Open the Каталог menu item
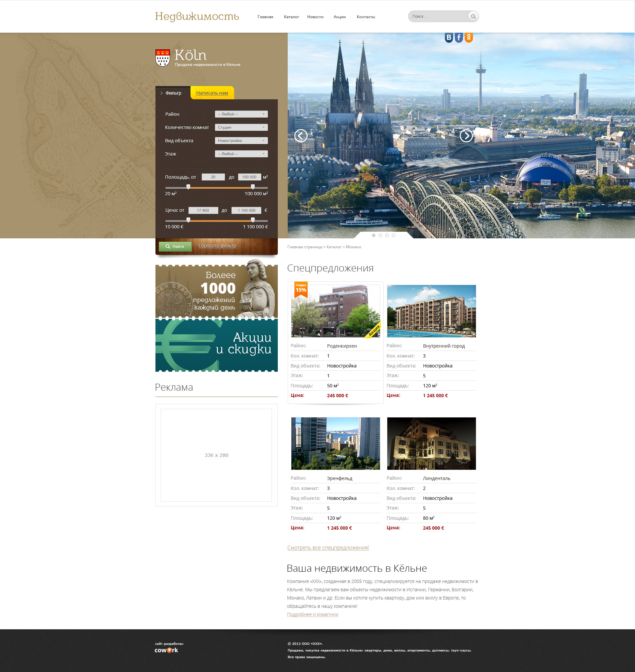 (x=291, y=17)
